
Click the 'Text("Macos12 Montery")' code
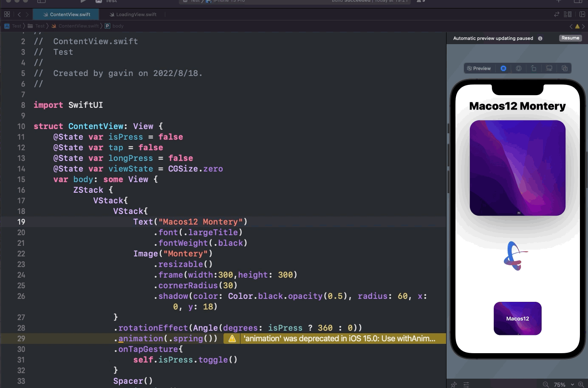coord(190,222)
